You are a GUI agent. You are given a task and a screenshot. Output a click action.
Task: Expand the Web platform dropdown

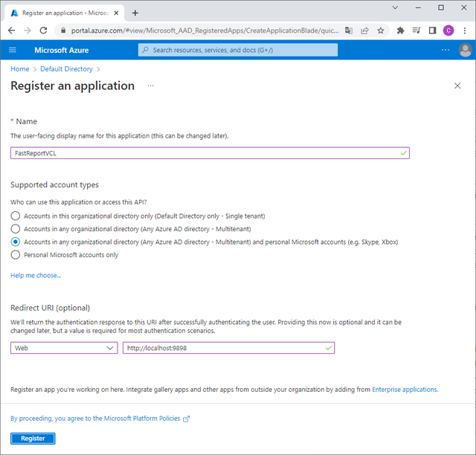[x=64, y=348]
